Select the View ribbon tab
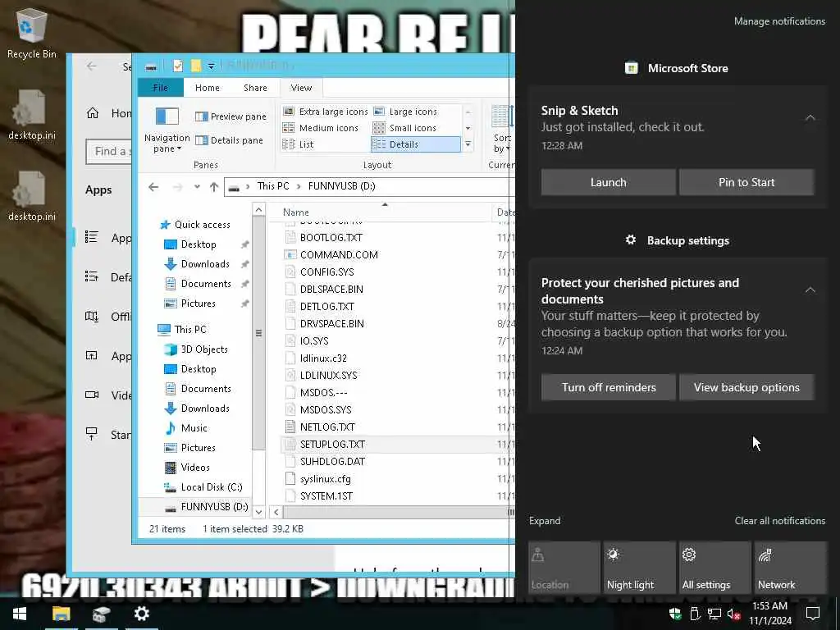840x630 pixels. tap(301, 88)
